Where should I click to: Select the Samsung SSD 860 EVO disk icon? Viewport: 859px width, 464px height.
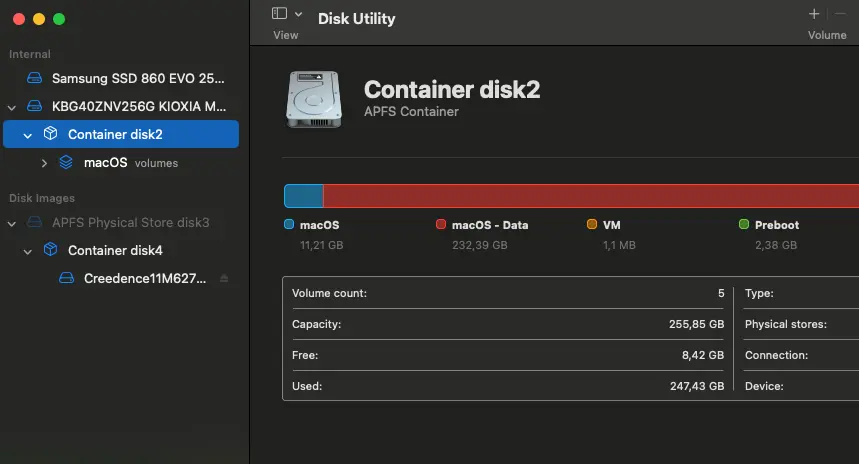coord(35,78)
